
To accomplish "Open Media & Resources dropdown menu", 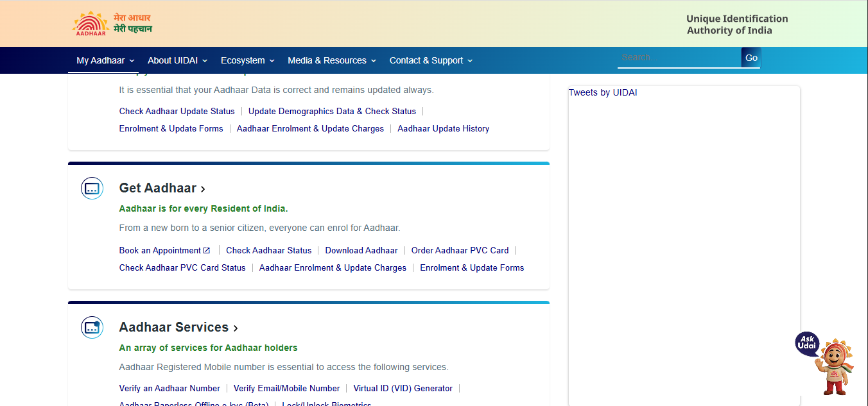I will click(x=332, y=60).
